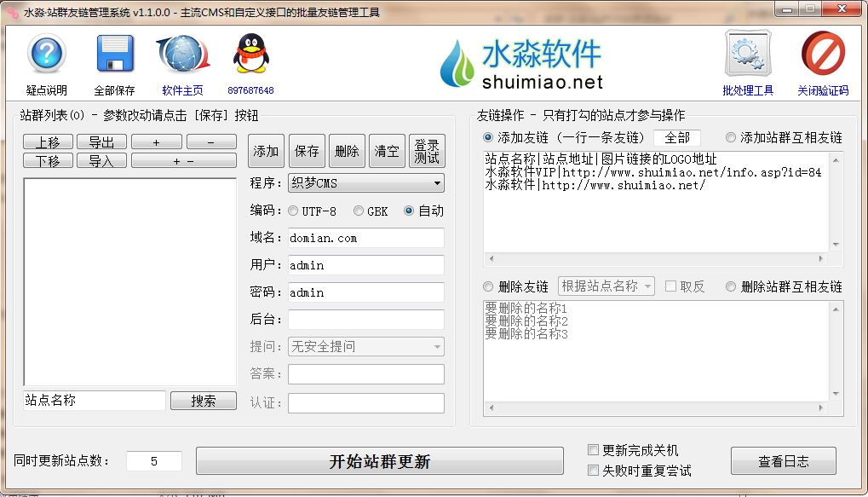Click the 全部 field beside 添加友链
Screen dimensions: 868x497
[x=677, y=137]
